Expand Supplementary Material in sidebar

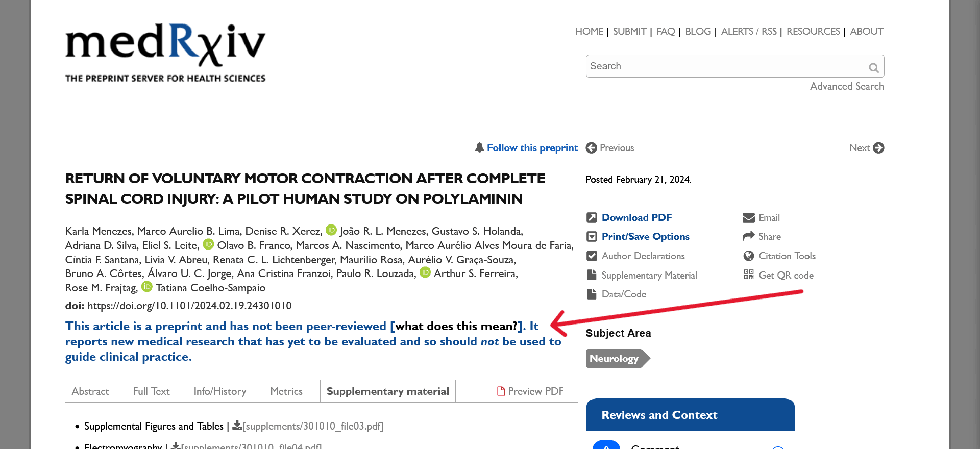649,275
